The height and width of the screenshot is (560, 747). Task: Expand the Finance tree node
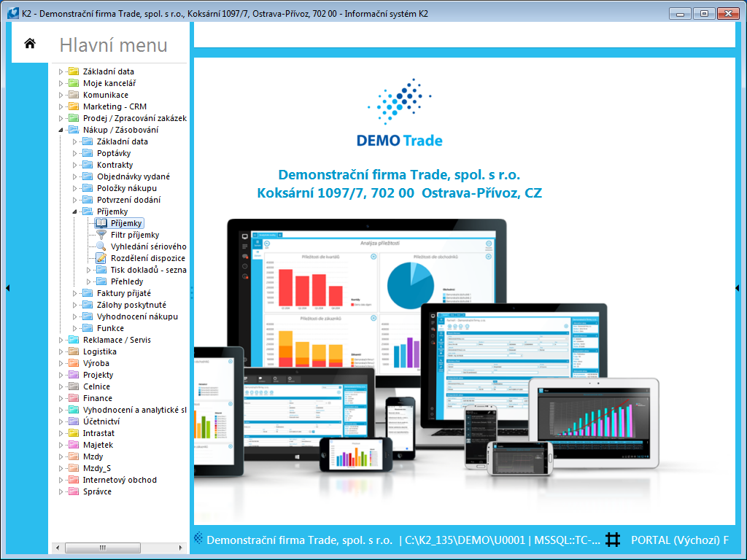click(x=61, y=398)
